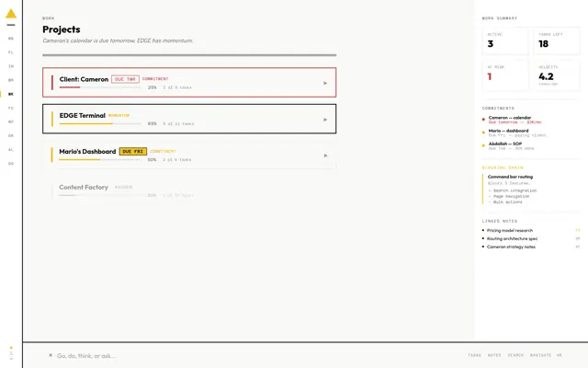Click the red dot next to Cameron commitment
Screen dimensions: 588x368
pyautogui.click(x=483, y=120)
